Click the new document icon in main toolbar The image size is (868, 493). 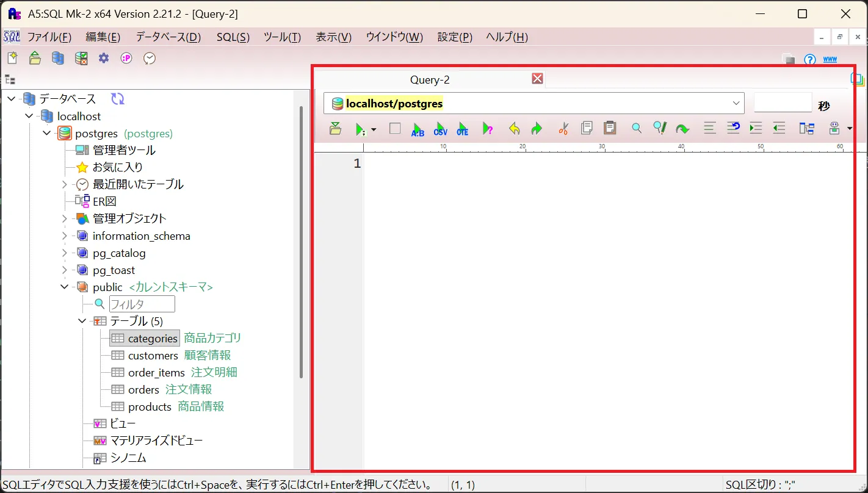[12, 58]
